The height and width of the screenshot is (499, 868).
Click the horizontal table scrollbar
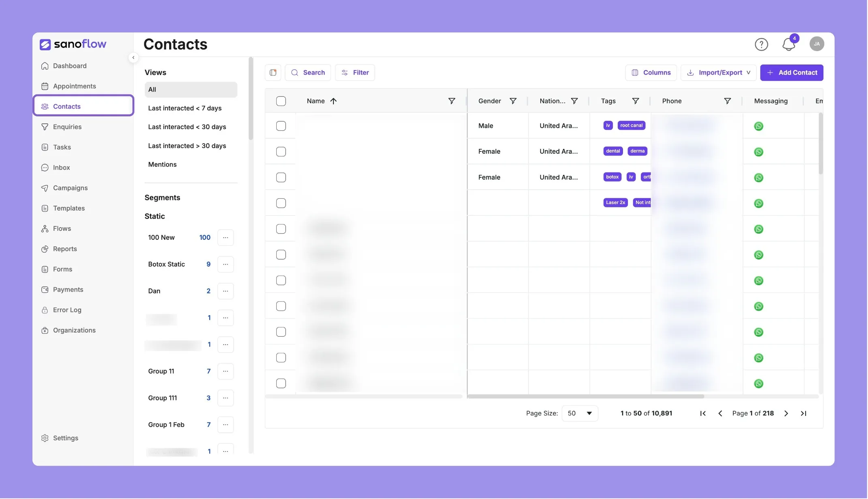(586, 396)
